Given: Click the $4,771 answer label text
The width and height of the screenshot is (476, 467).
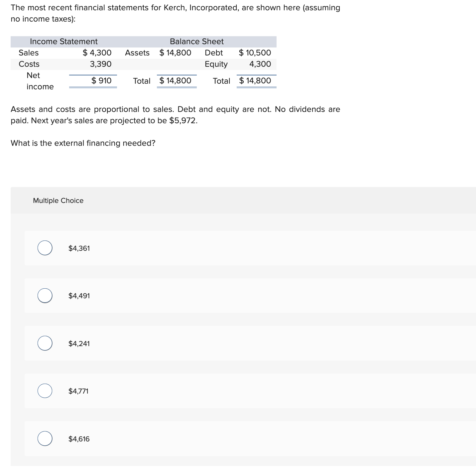Looking at the screenshot, I should point(78,391).
